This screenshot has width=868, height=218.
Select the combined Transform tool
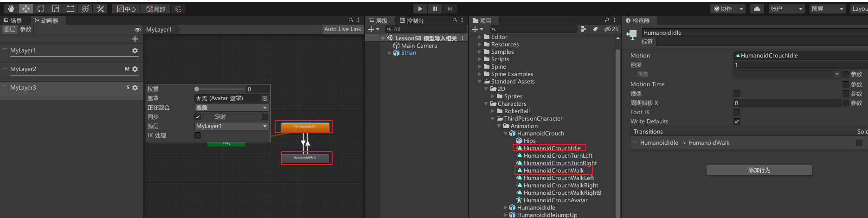(85, 9)
